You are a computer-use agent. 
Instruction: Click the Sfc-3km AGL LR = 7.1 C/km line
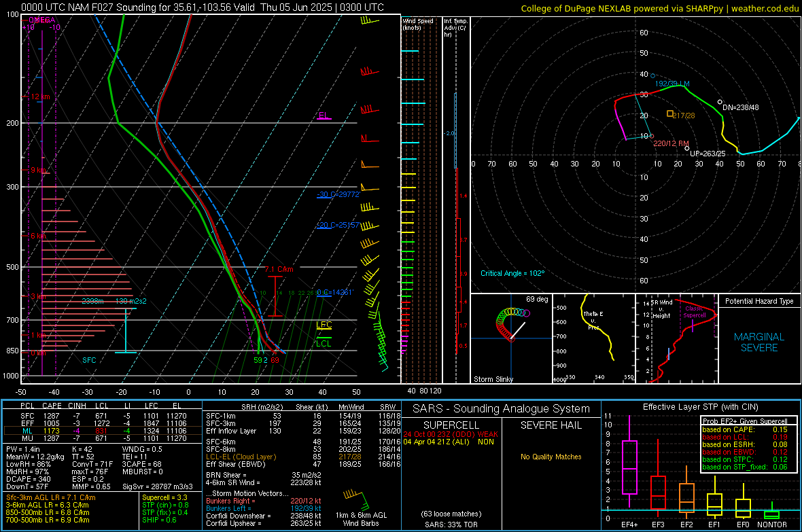[x=51, y=498]
